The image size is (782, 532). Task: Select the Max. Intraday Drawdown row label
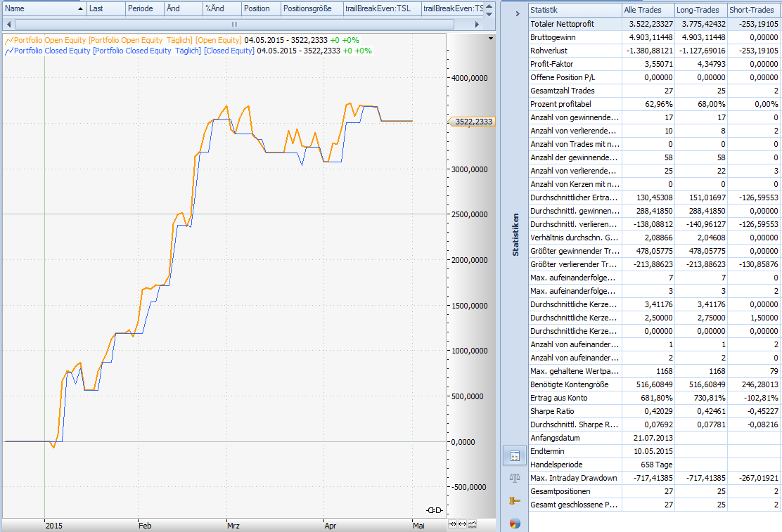574,478
